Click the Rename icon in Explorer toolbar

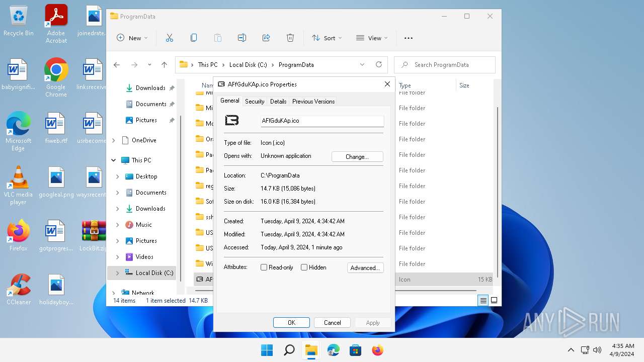(x=242, y=38)
